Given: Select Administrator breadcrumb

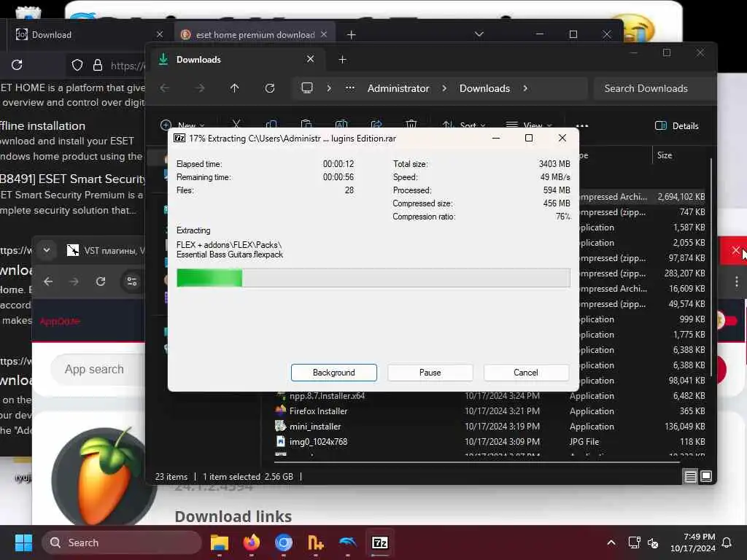Looking at the screenshot, I should pos(398,88).
